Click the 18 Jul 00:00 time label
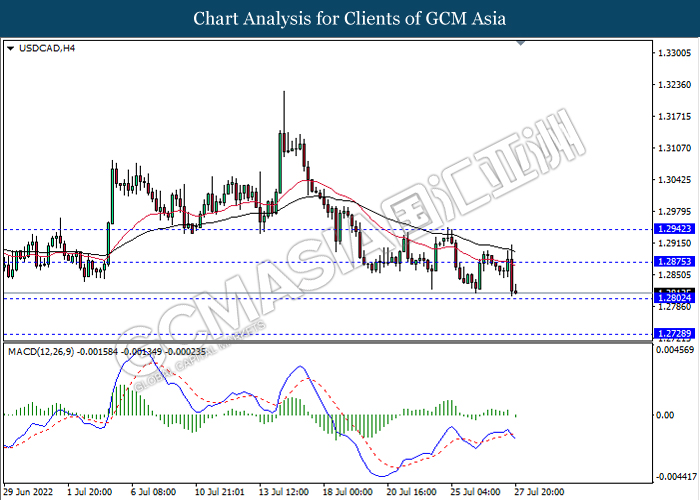This screenshot has width=700, height=500. click(x=348, y=492)
